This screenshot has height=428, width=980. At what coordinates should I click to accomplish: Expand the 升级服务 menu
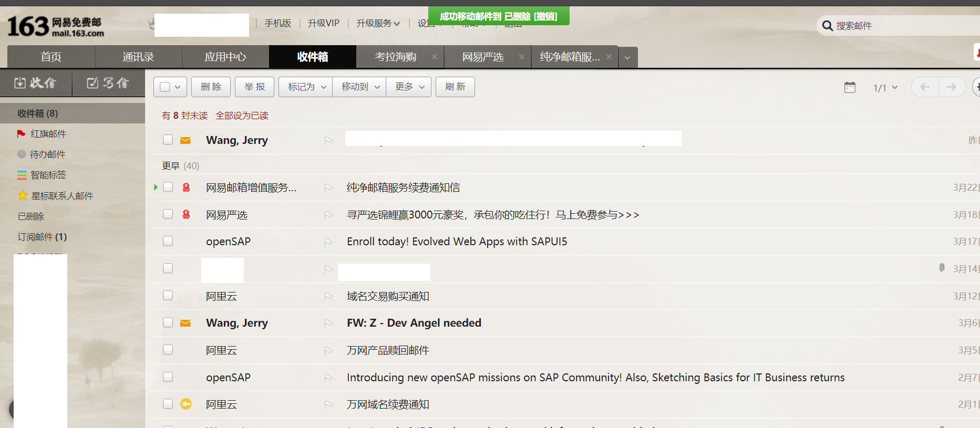pyautogui.click(x=378, y=23)
